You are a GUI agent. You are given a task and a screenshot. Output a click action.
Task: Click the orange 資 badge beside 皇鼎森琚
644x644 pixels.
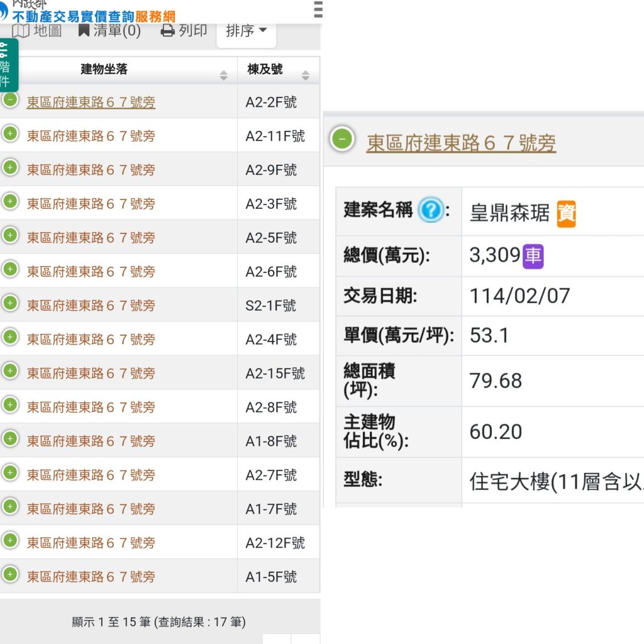tap(566, 213)
